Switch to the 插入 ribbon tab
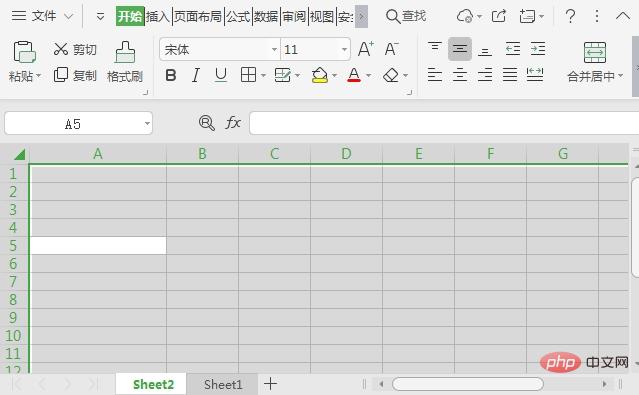 pyautogui.click(x=158, y=16)
